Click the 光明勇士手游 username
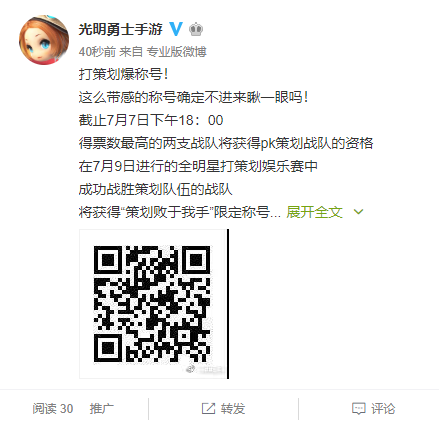Screen dimensions: 439x426 point(121,29)
